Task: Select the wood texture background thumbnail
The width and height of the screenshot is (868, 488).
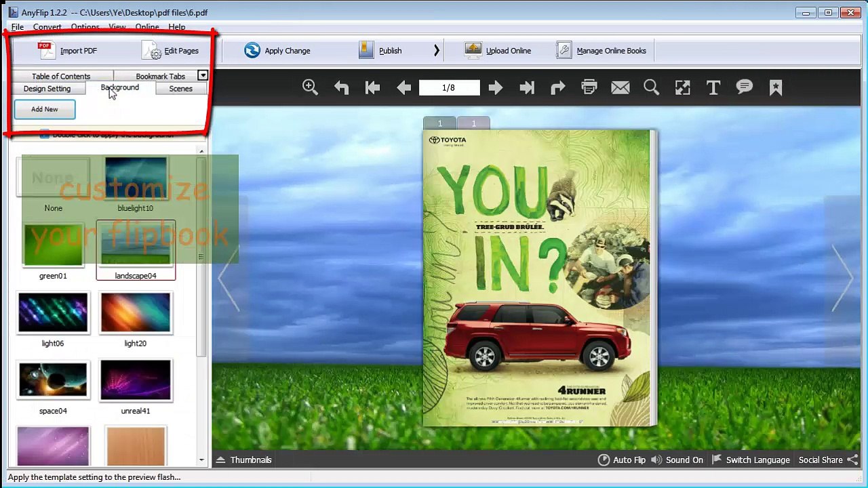Action: tap(136, 446)
